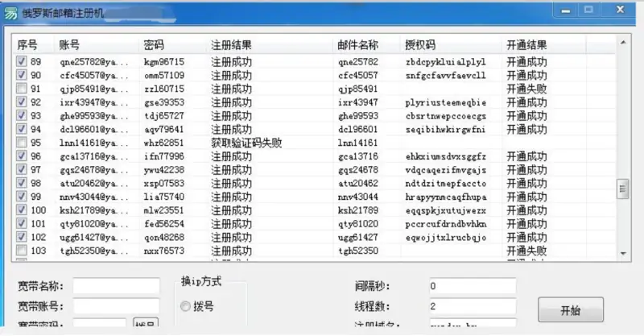Maximize the 俄罗斯邮箱注册机 window
The width and height of the screenshot is (644, 336).
[x=589, y=10]
